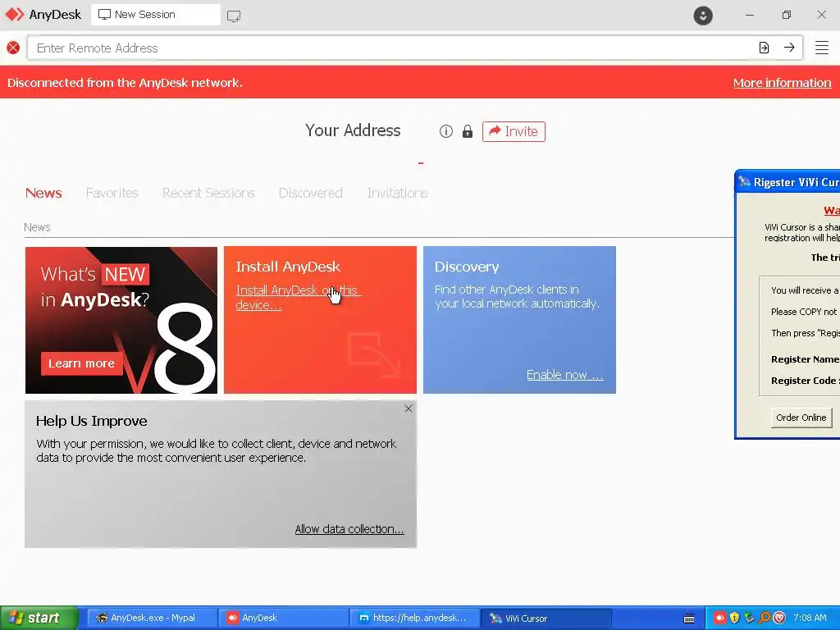Switch to the Discovered tab
The height and width of the screenshot is (630, 840).
[x=310, y=193]
